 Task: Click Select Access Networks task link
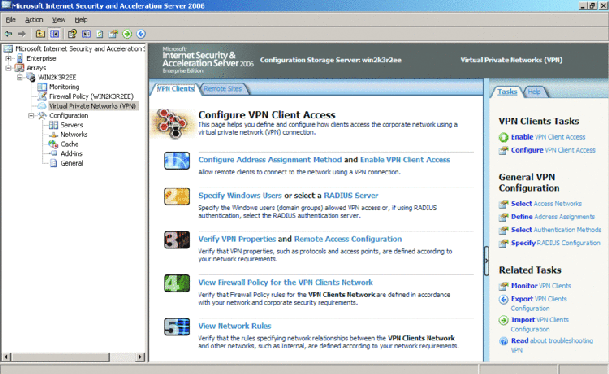click(546, 204)
